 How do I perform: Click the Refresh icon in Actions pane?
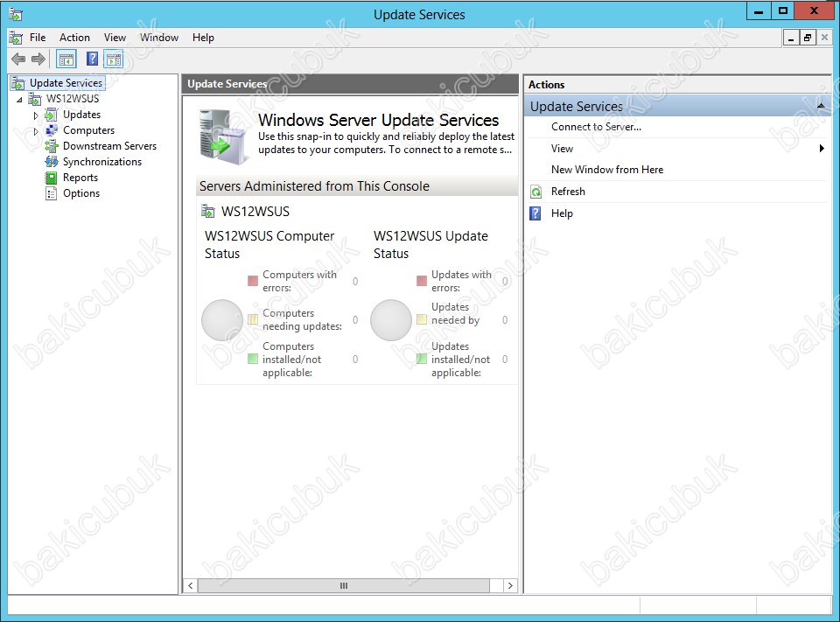tap(535, 192)
